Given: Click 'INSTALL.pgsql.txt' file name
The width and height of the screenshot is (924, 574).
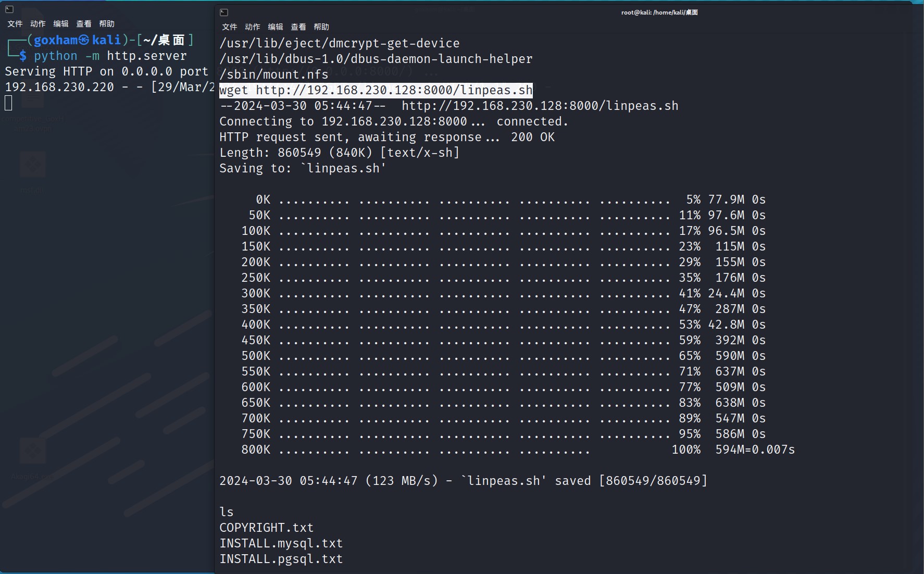Looking at the screenshot, I should pyautogui.click(x=281, y=559).
